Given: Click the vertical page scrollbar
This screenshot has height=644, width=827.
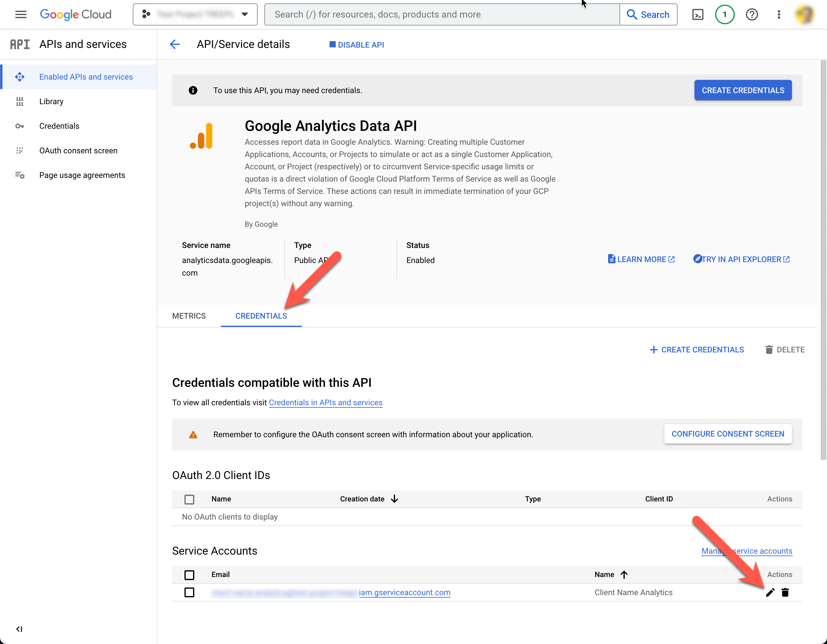Looking at the screenshot, I should point(823,260).
